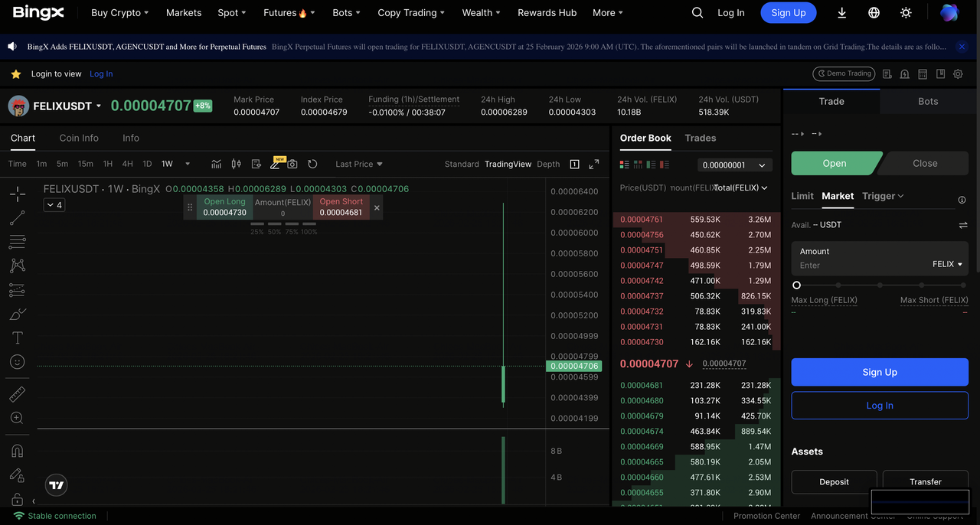Open the Coin Info tab
This screenshot has height=525, width=980.
[79, 138]
